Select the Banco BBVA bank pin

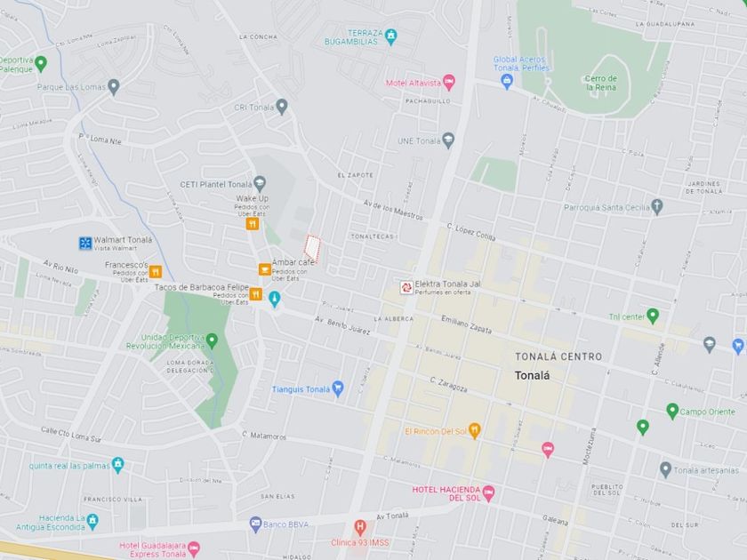(256, 524)
